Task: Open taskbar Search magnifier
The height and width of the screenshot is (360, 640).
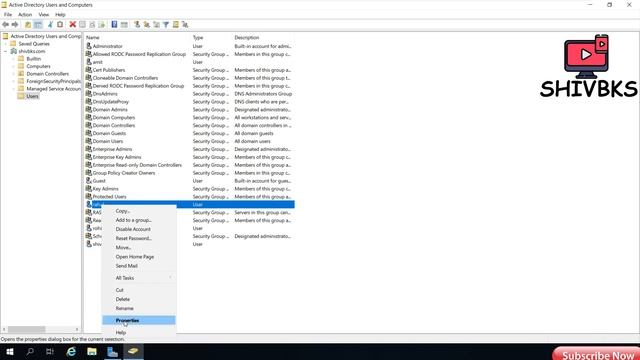Action: (30, 351)
